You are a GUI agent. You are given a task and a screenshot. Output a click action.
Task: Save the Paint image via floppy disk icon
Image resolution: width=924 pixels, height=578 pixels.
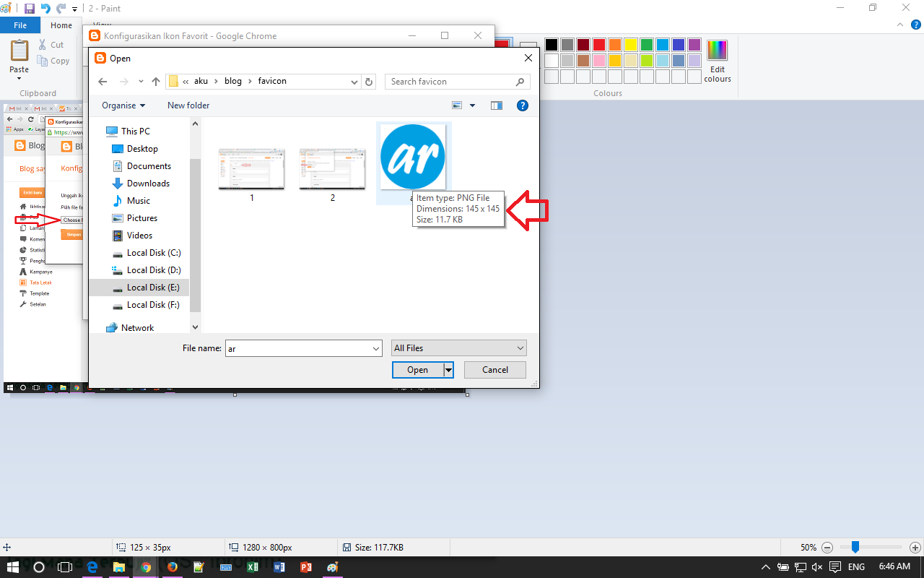(x=30, y=9)
